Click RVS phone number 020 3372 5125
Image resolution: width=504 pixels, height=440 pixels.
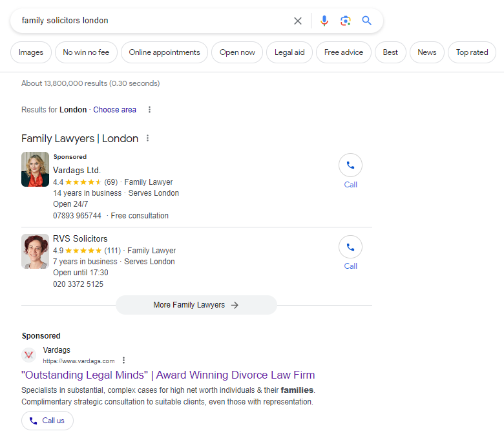coord(78,284)
